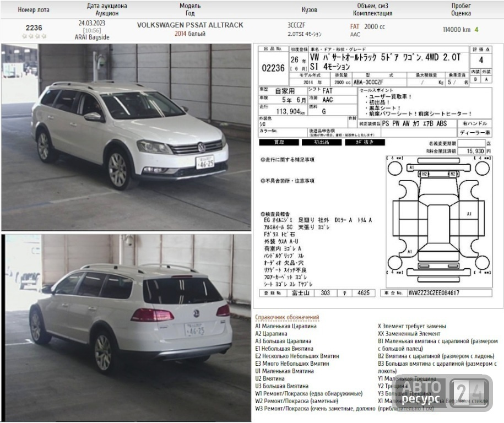Click the year 2014 in red
The width and height of the screenshot is (504, 423).
coord(180,34)
